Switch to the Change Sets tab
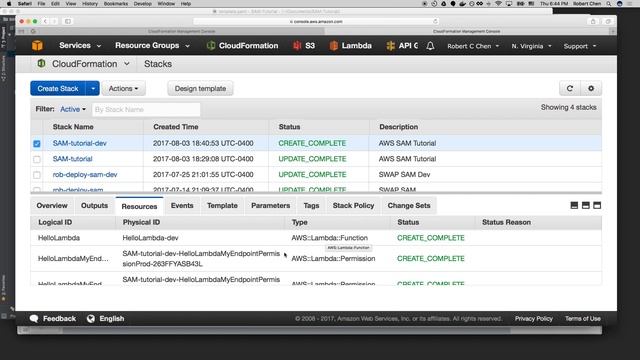 coord(409,206)
